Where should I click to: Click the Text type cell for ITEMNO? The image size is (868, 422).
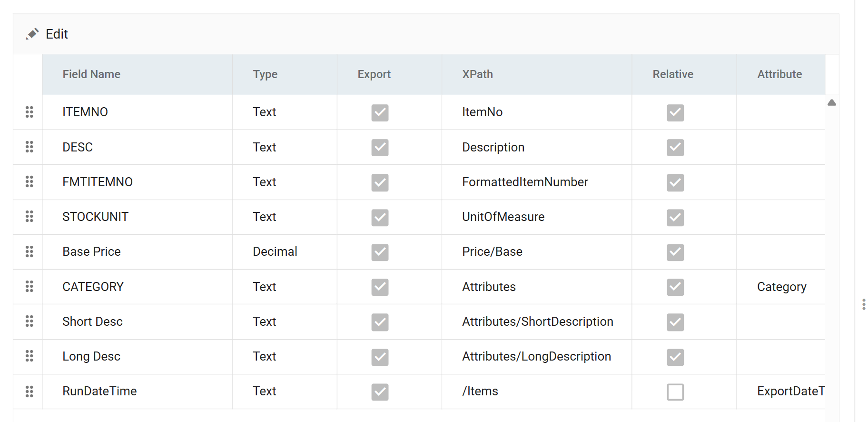coord(285,112)
